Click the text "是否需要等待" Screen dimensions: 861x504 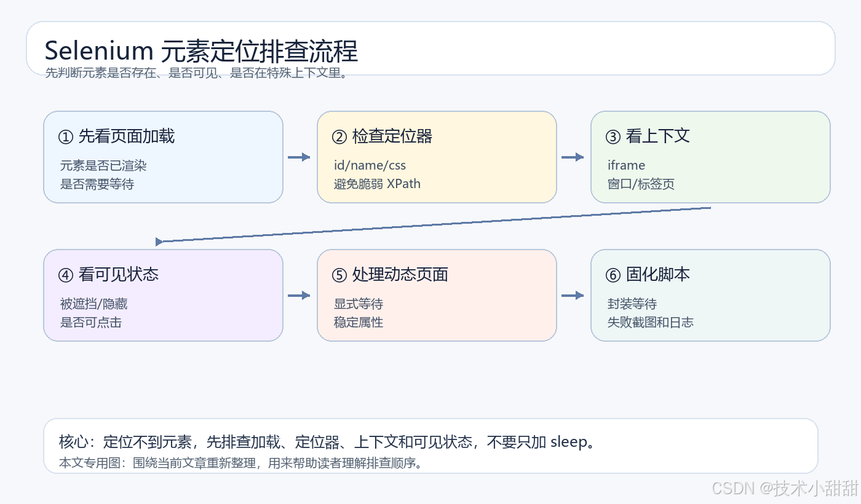97,184
